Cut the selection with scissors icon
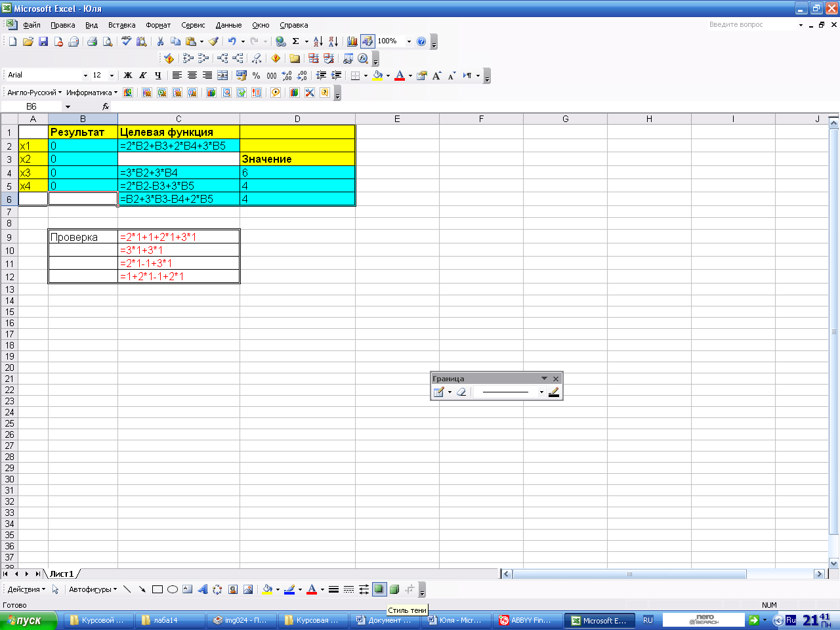Screen dimensions: 840x630 click(x=160, y=41)
